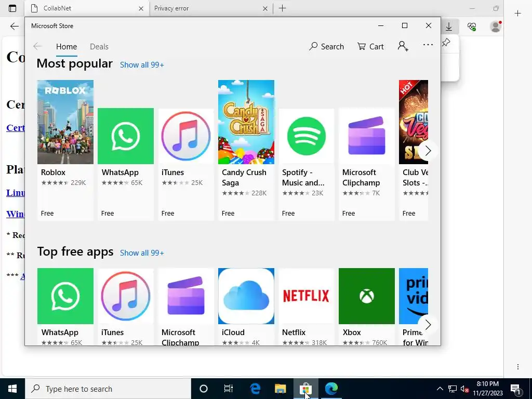Open Club Vegas Slots app tile

(x=414, y=150)
